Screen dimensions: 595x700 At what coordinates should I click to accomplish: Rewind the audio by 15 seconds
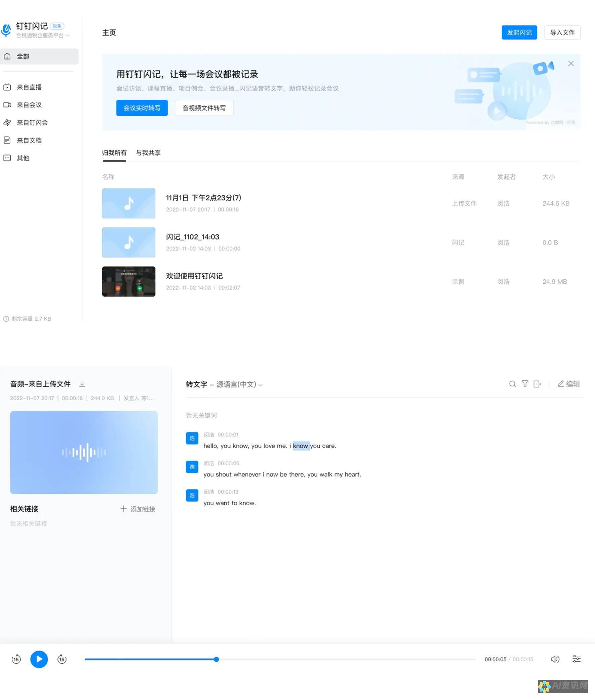pyautogui.click(x=16, y=659)
